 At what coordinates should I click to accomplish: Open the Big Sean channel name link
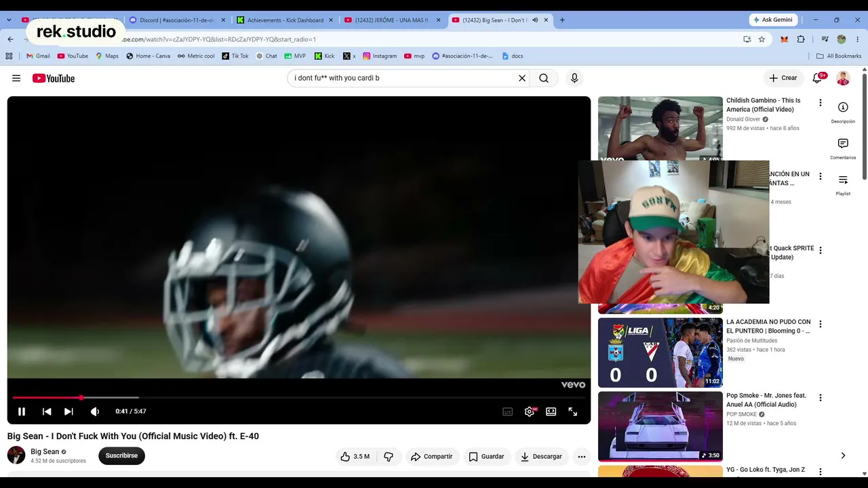pos(45,452)
